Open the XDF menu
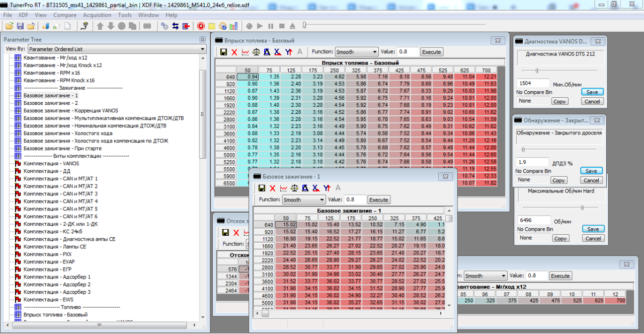This screenshot has width=644, height=334. click(23, 15)
